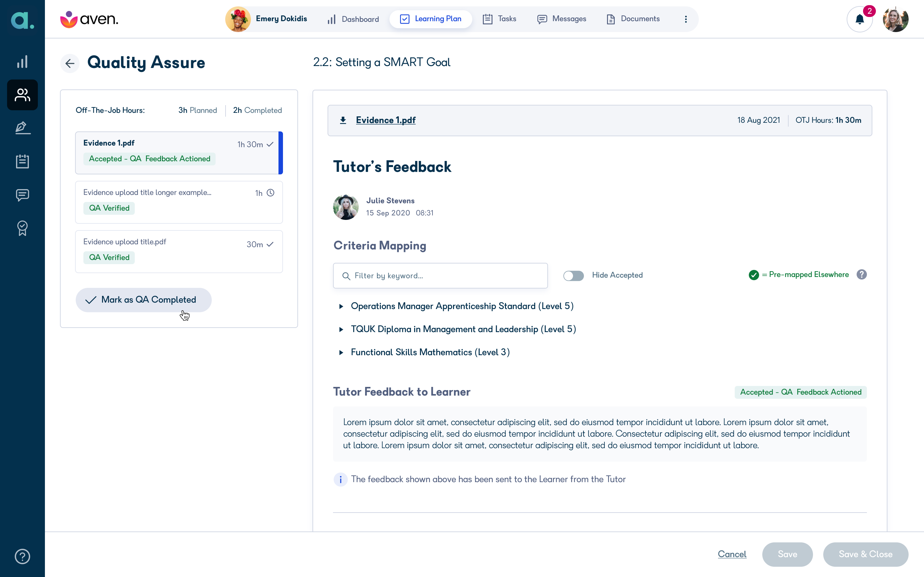Image resolution: width=924 pixels, height=577 pixels.
Task: Focus the Filter by keyword field
Action: [x=440, y=276]
